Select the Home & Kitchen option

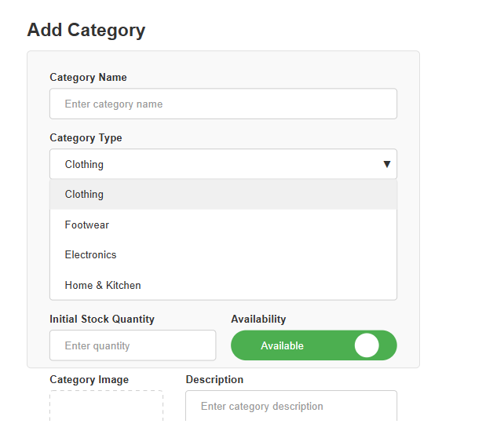click(223, 285)
